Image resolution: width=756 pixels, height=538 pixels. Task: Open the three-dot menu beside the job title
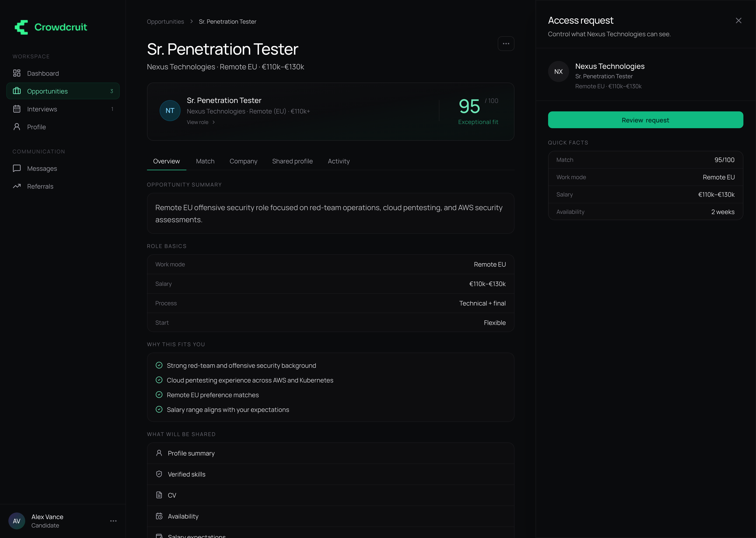point(506,44)
